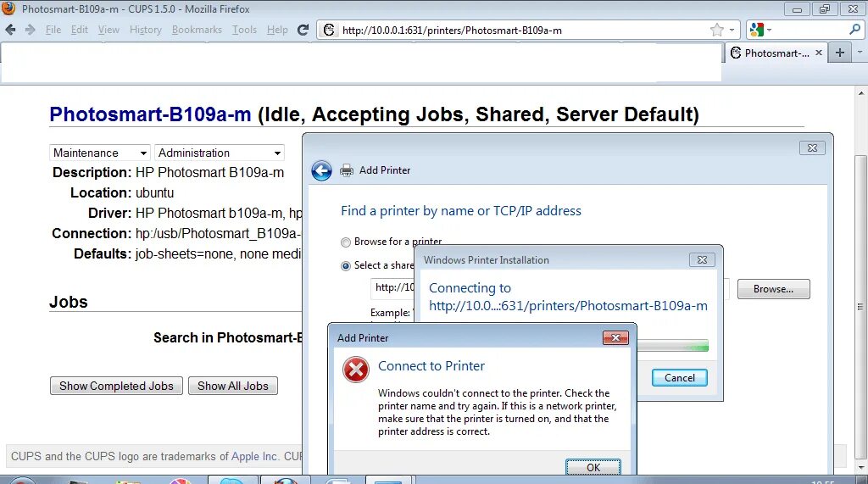Click Show Completed Jobs button
The height and width of the screenshot is (484, 868).
coord(116,386)
